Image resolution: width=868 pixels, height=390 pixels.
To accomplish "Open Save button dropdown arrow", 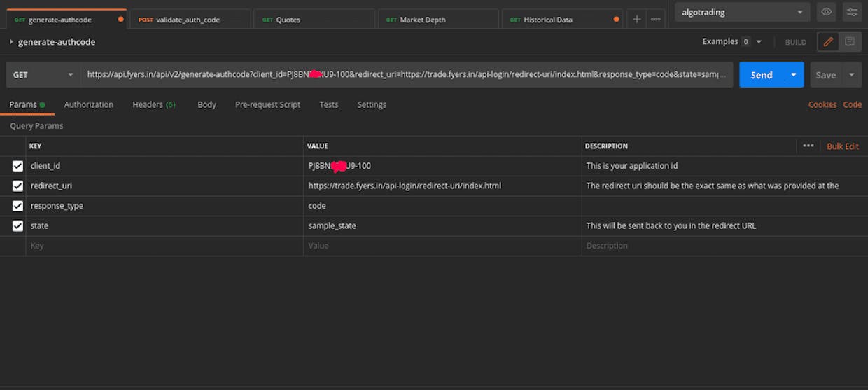I will (x=851, y=75).
